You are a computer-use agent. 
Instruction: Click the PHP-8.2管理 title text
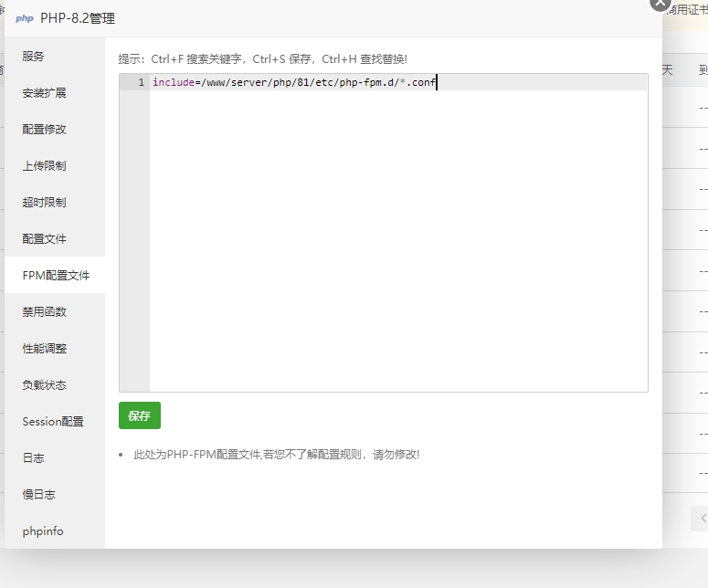click(78, 18)
